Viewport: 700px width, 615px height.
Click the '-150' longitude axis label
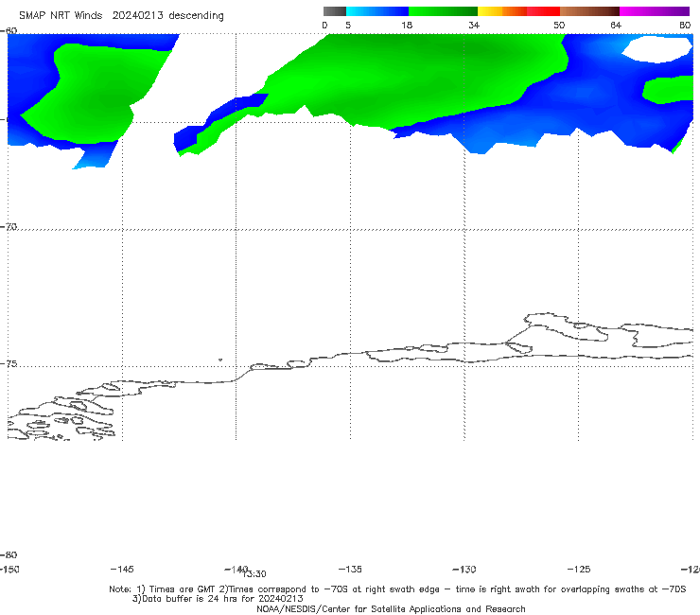point(9,569)
